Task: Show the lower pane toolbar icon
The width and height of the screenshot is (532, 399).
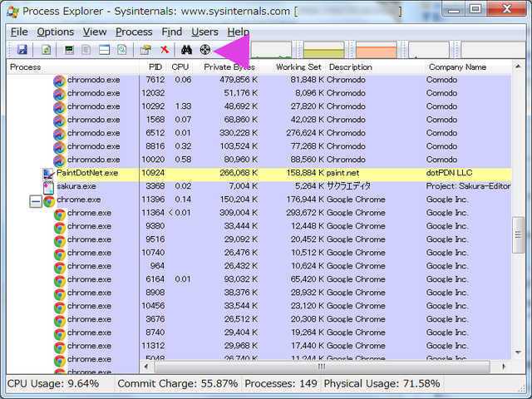Action: point(104,50)
